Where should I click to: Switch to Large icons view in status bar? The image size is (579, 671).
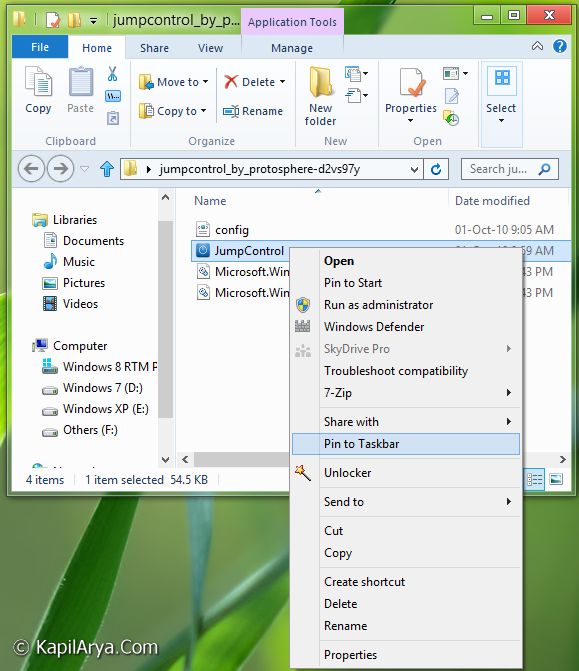pyautogui.click(x=556, y=480)
